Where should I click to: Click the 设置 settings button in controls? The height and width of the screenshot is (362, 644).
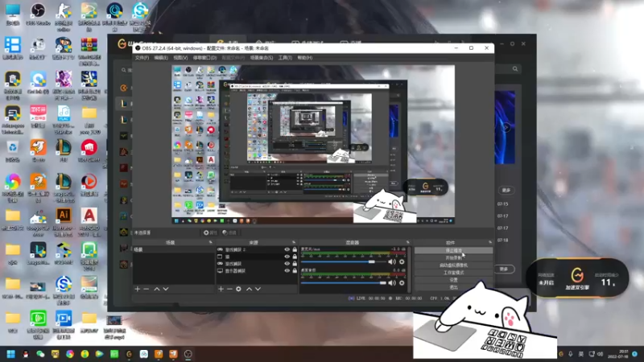453,280
